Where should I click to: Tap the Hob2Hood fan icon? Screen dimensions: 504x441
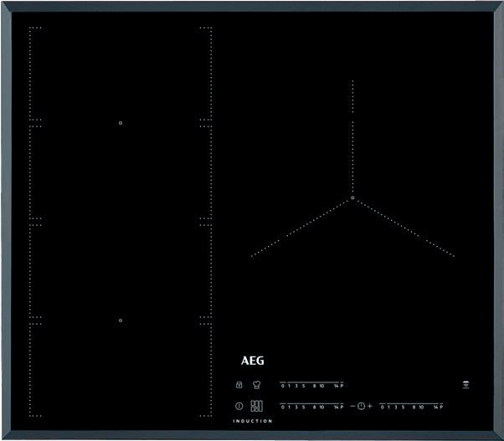coord(465,384)
